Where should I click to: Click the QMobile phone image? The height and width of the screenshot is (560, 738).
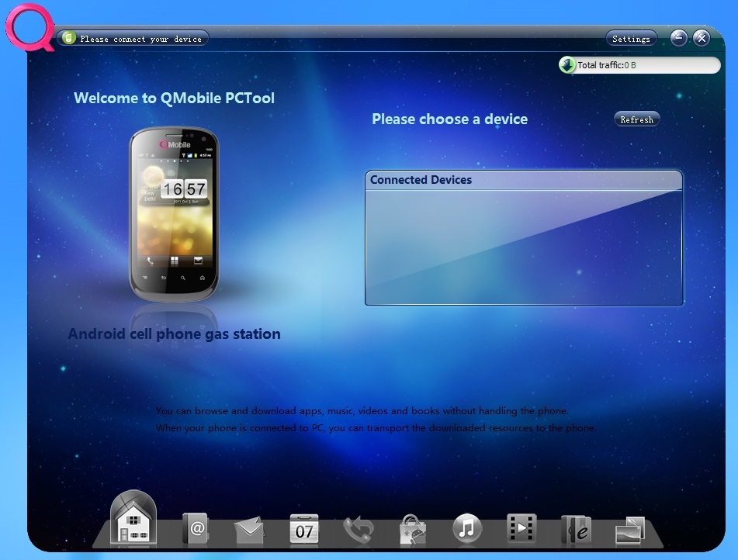pos(174,214)
